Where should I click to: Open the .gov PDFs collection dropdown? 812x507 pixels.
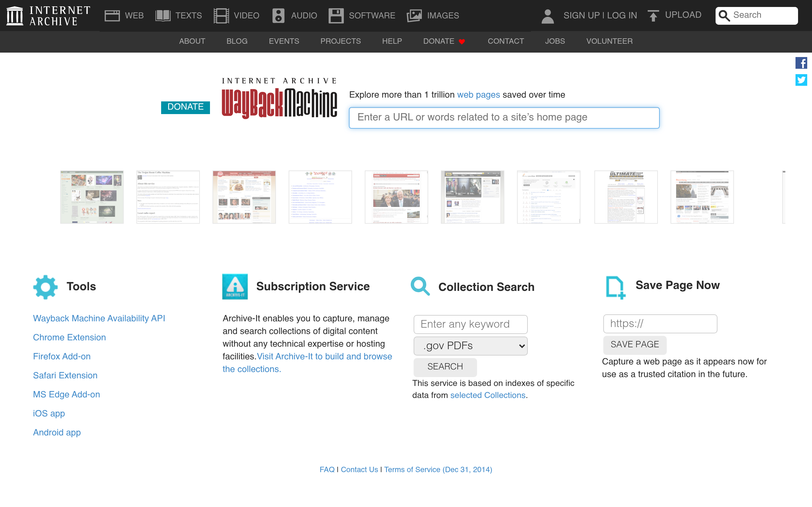pos(470,346)
